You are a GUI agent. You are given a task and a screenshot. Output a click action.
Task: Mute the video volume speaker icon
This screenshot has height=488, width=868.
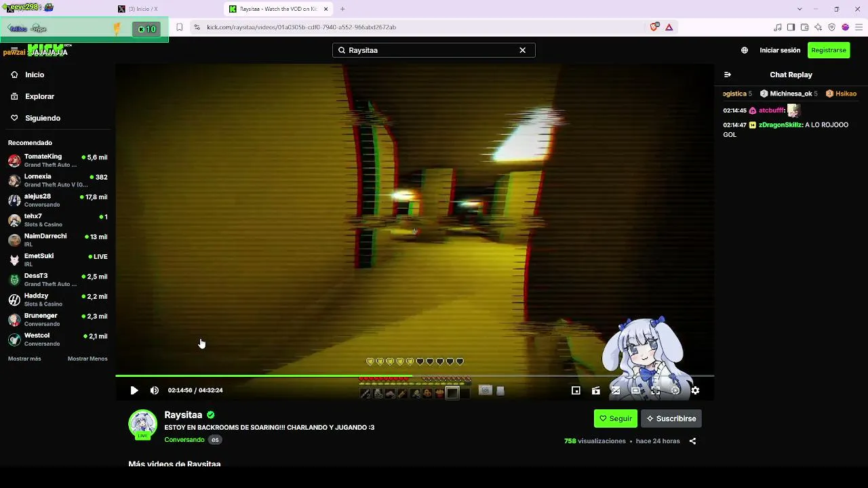(155, 390)
